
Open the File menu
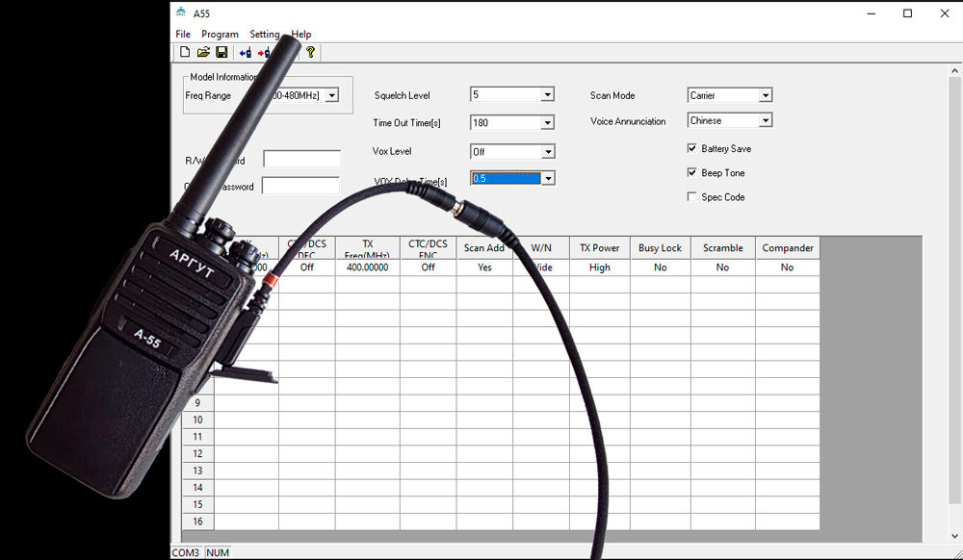click(183, 35)
